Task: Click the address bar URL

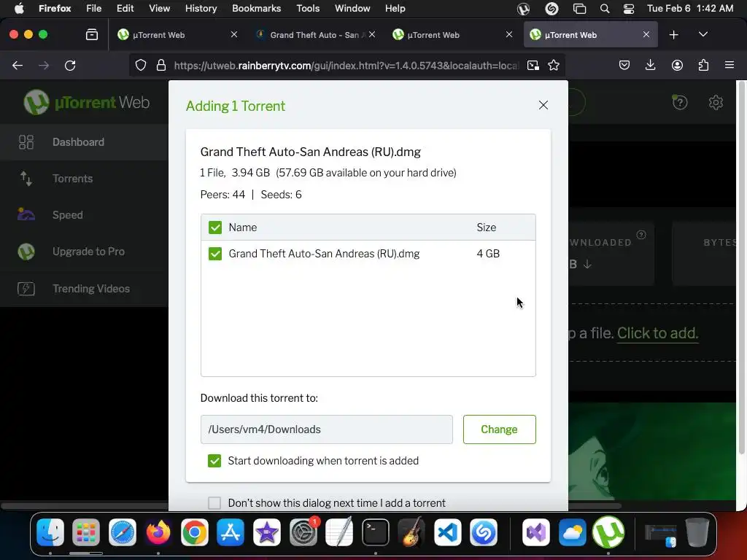Action: [346, 65]
